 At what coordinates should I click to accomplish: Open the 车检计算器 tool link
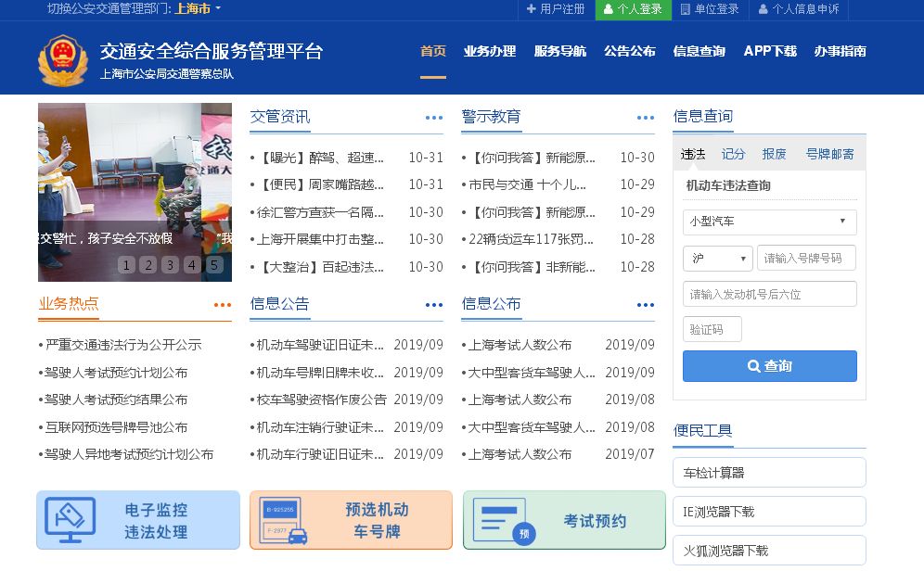click(769, 472)
